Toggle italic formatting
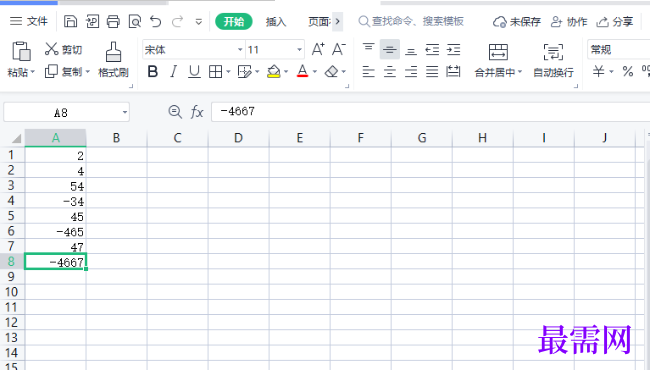 [x=174, y=72]
